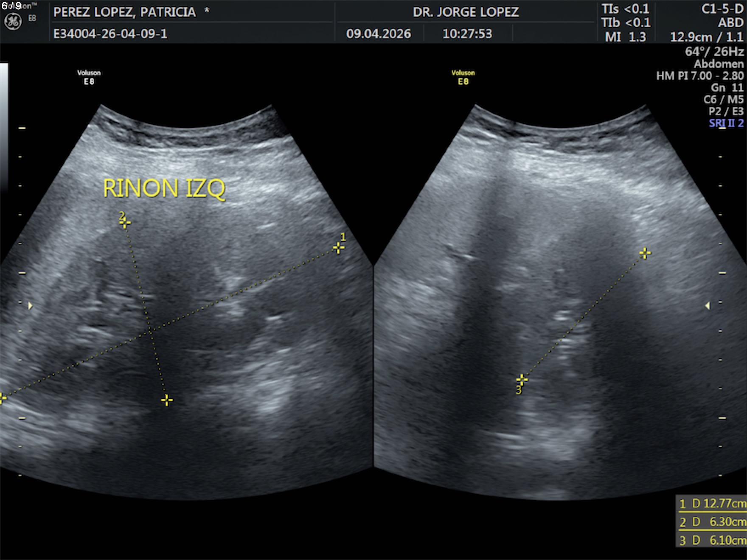Select caliper 3 bottom endpoint labeled 3

(x=522, y=379)
